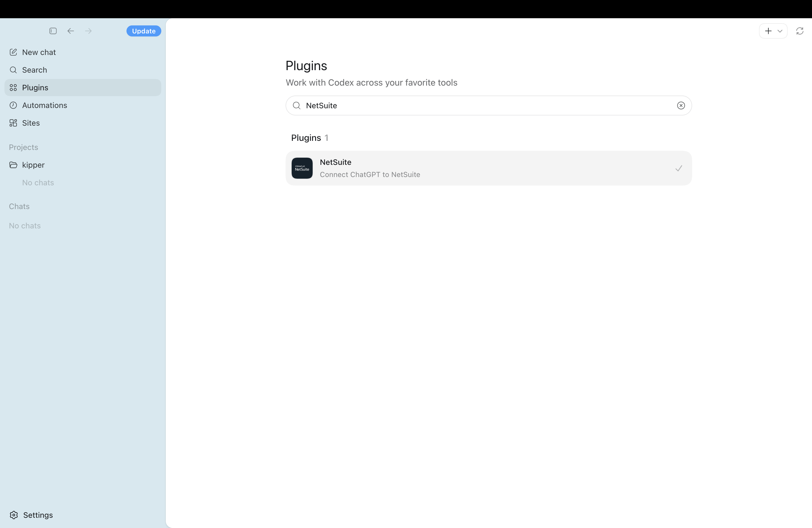Go back with the left arrow

tap(71, 31)
